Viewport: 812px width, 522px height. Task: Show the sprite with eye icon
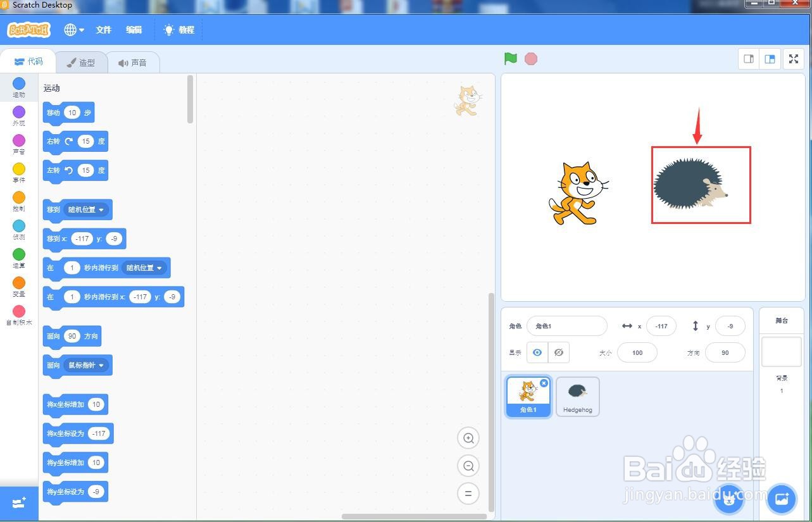[x=537, y=352]
